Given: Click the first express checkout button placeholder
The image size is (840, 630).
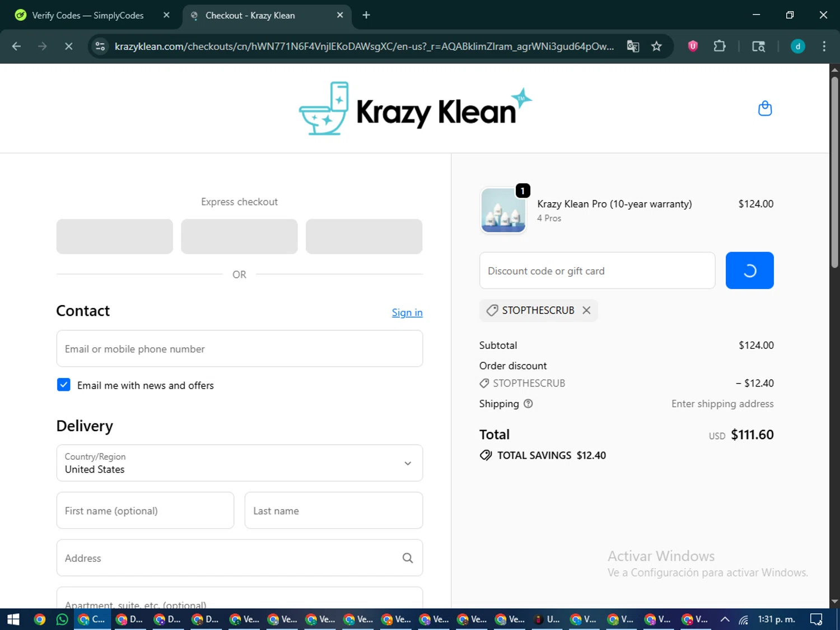Looking at the screenshot, I should (115, 236).
